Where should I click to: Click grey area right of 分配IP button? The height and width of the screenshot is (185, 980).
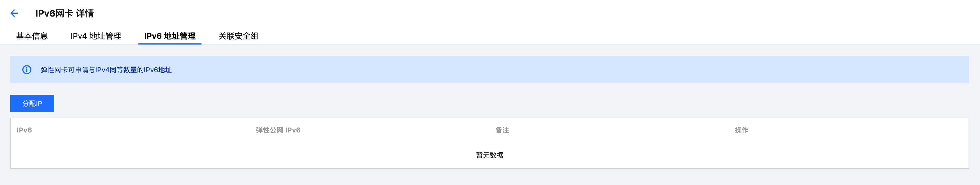495,103
